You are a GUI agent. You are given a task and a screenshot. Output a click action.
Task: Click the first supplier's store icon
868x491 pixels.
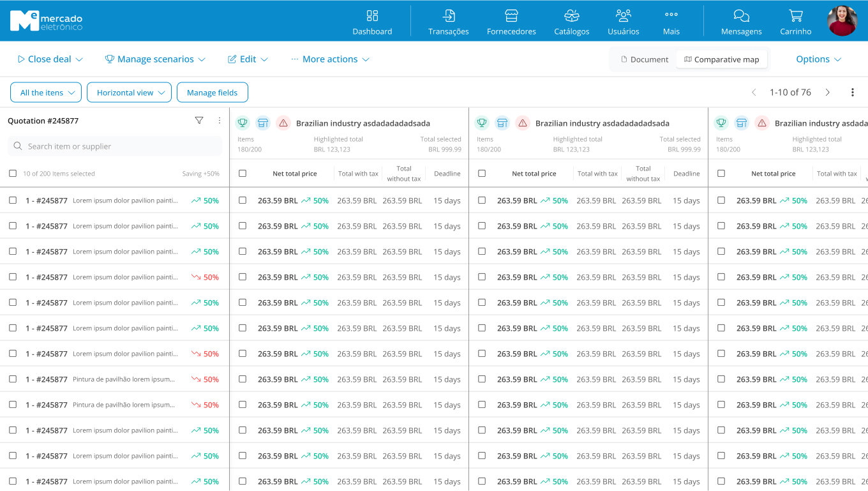point(263,123)
